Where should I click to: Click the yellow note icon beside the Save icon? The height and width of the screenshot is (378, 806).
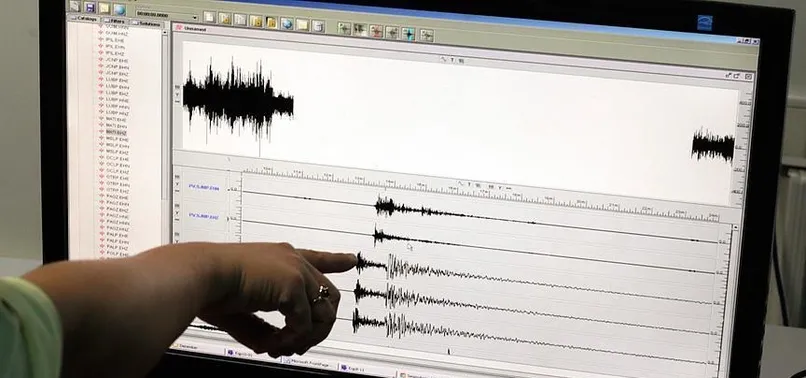104,8
